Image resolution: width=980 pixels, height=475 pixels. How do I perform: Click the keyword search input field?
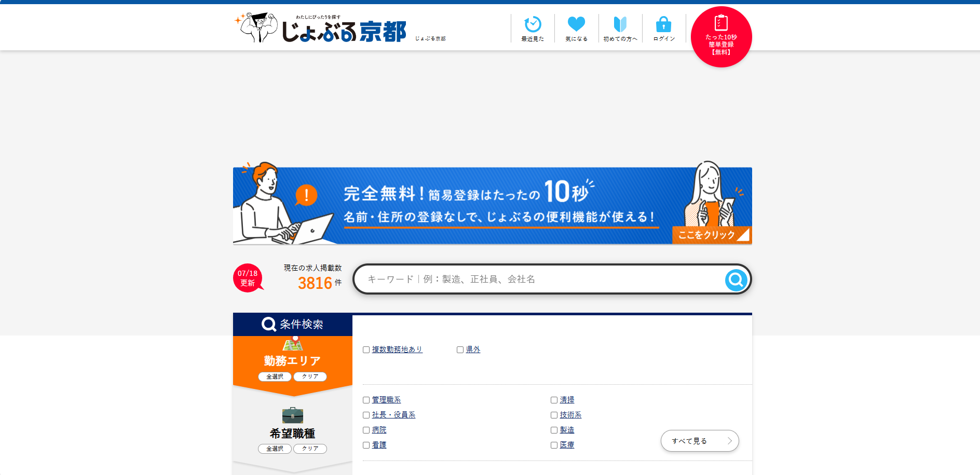(540, 280)
